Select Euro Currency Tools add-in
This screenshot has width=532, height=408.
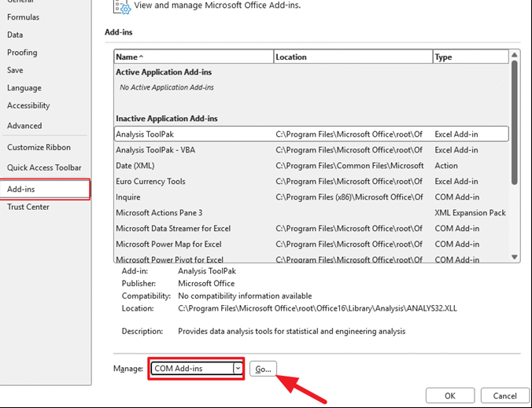point(312,182)
